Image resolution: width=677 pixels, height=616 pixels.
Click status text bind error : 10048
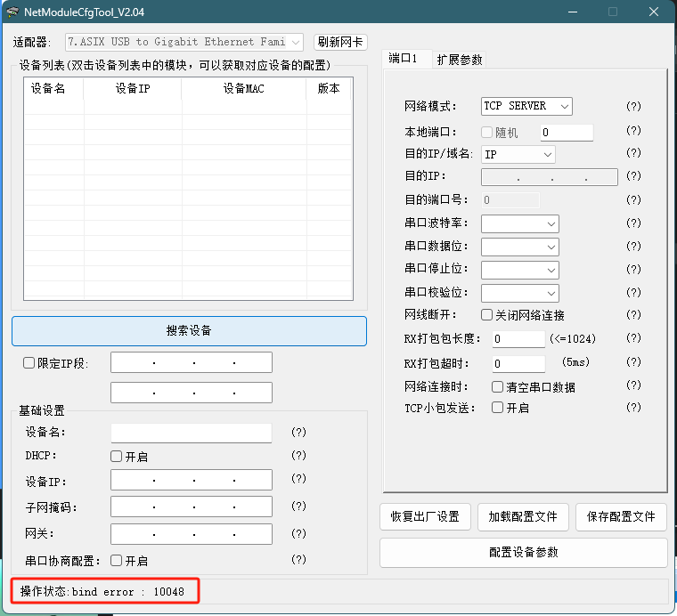pos(127,591)
